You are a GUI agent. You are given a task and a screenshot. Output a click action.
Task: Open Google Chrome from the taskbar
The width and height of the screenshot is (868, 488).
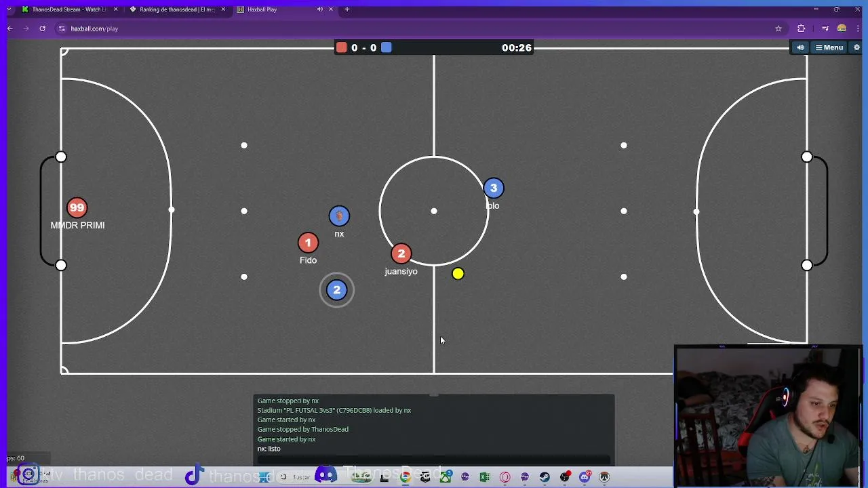405,477
